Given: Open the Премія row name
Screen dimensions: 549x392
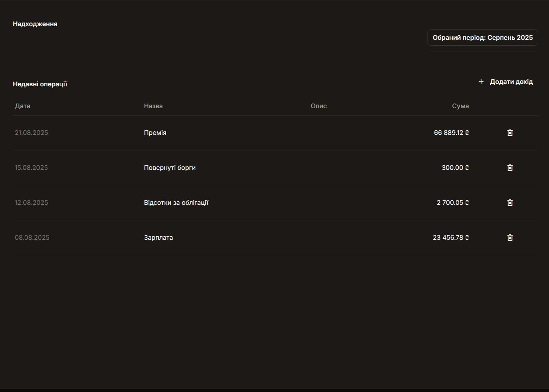Looking at the screenshot, I should [x=155, y=133].
